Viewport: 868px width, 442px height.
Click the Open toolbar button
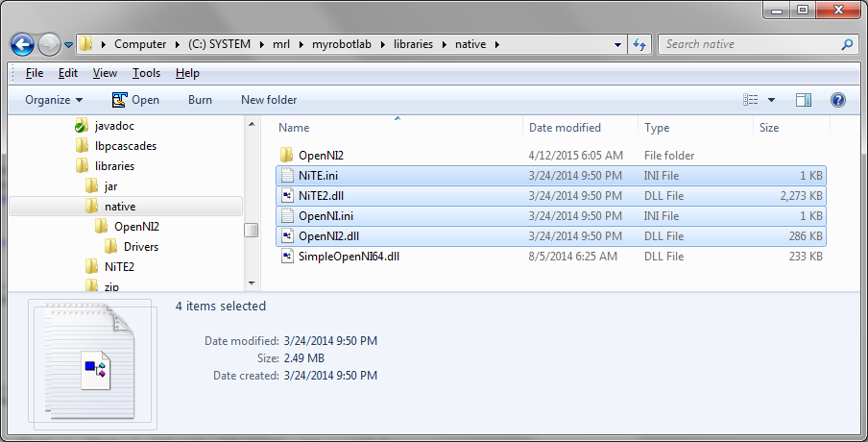pos(135,100)
